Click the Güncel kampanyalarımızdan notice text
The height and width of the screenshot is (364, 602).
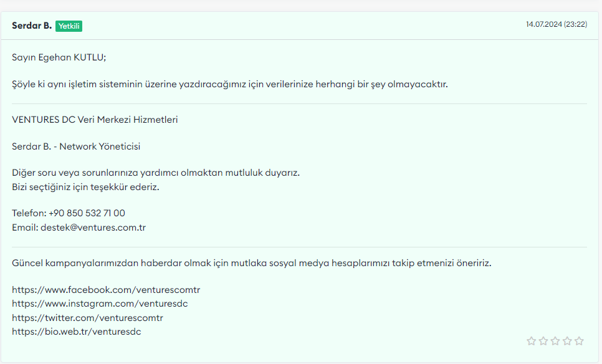point(252,263)
